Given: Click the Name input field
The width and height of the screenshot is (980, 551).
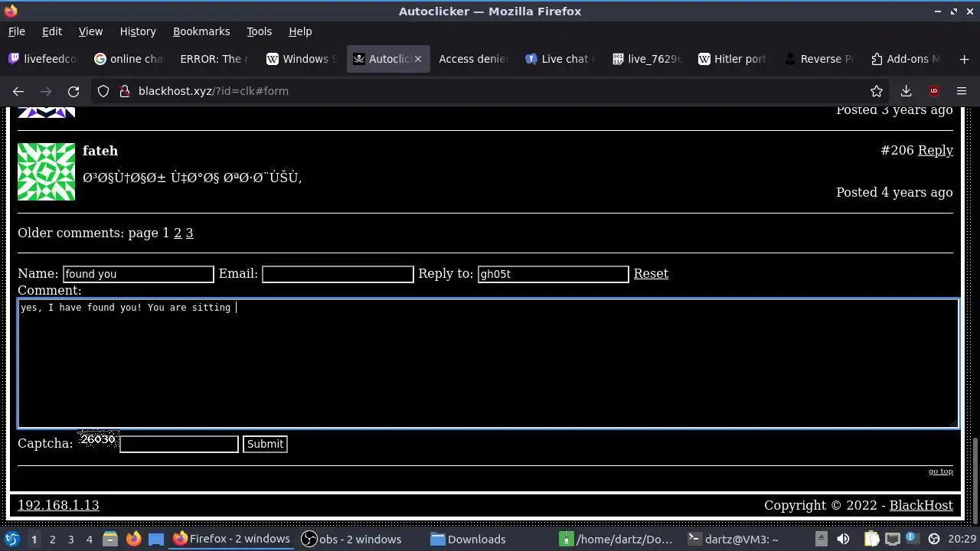Looking at the screenshot, I should point(138,274).
